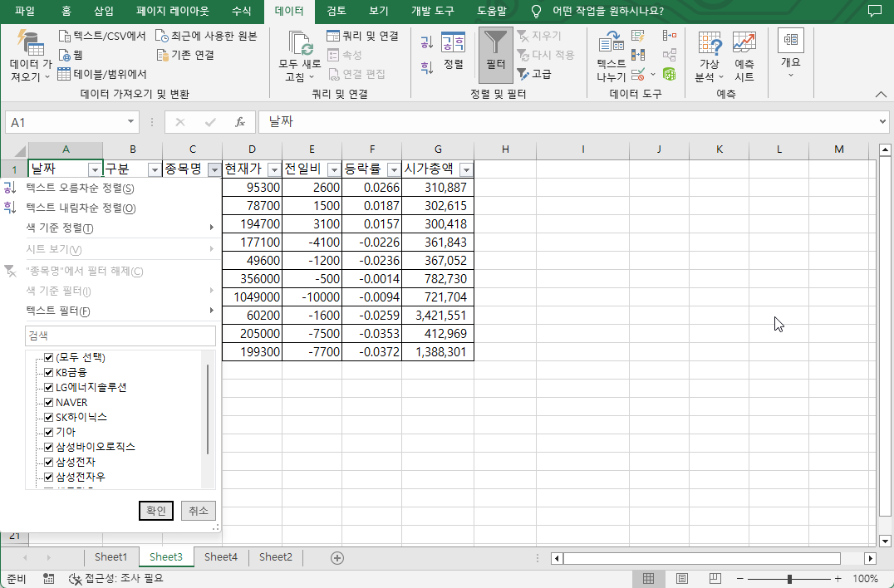Uncheck the 삼성바이오로직스 checkbox
894x588 pixels.
pos(48,447)
